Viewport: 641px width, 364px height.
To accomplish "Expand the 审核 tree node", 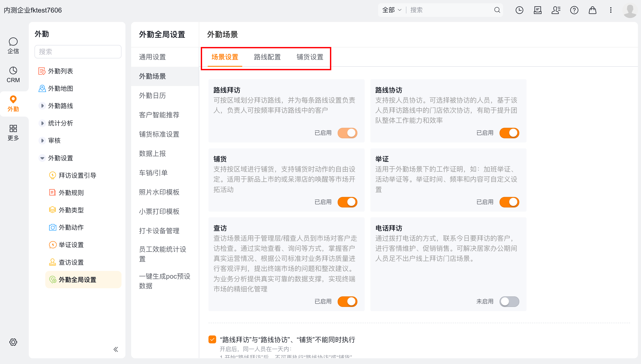I will click(42, 141).
